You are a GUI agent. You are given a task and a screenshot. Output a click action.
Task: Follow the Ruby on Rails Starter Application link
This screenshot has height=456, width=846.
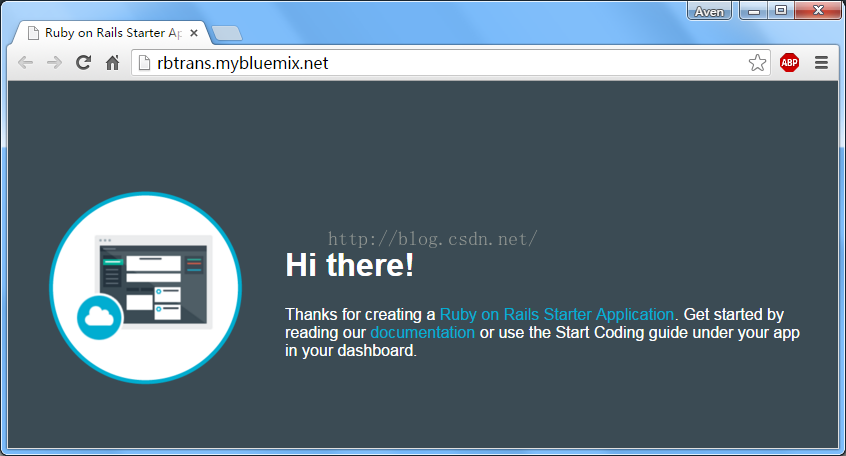click(557, 314)
